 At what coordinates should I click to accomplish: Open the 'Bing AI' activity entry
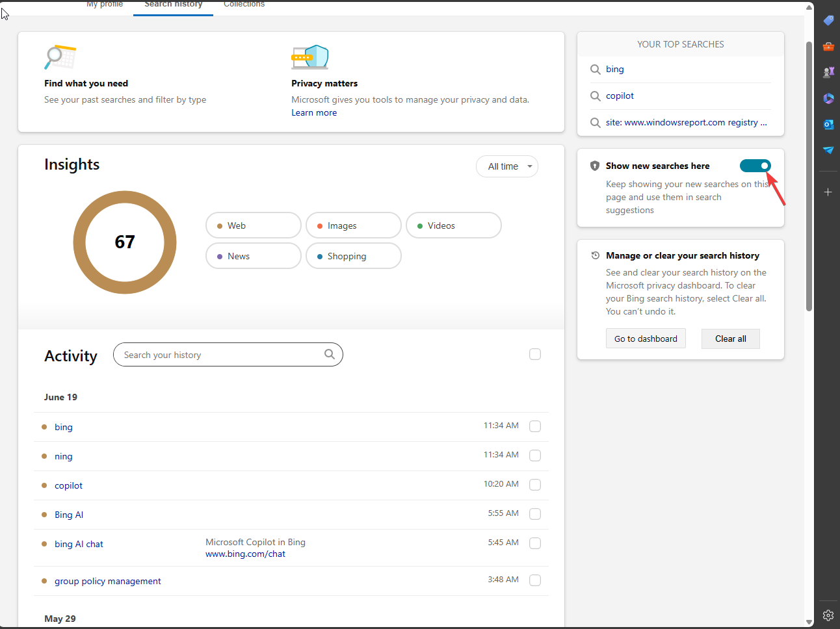(69, 515)
